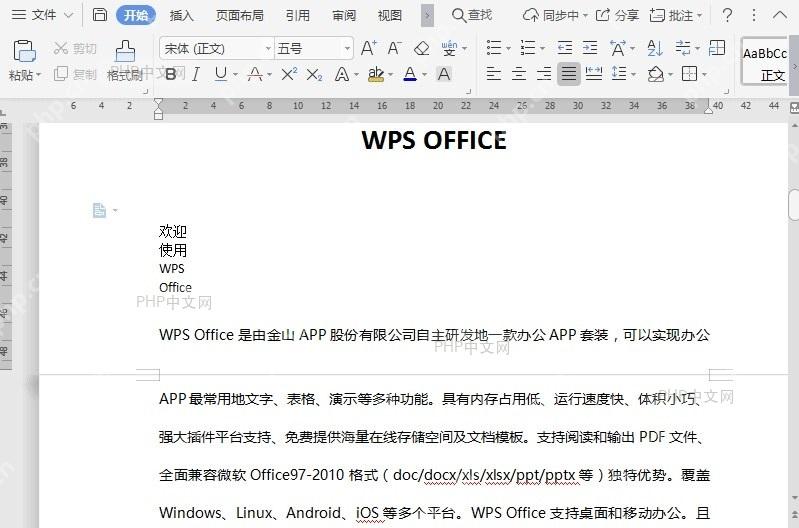The width and height of the screenshot is (799, 528).
Task: Select the 格式刷 format painter
Action: [125, 62]
